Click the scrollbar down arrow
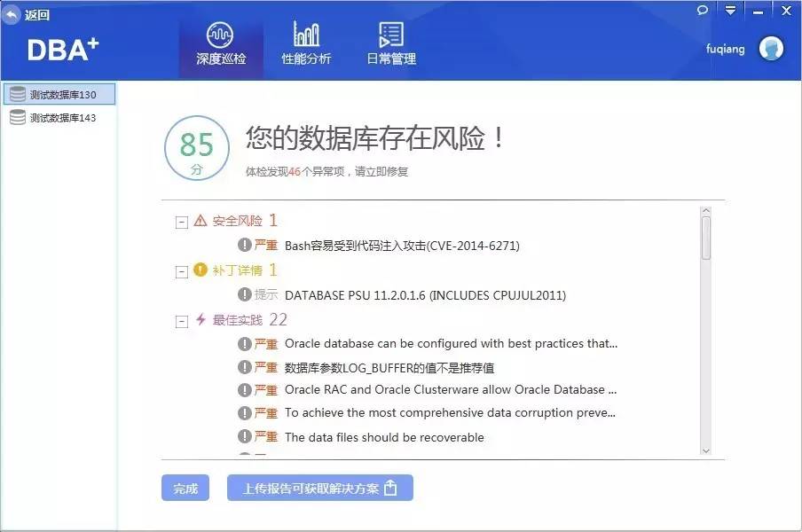The image size is (802, 532). click(x=706, y=450)
